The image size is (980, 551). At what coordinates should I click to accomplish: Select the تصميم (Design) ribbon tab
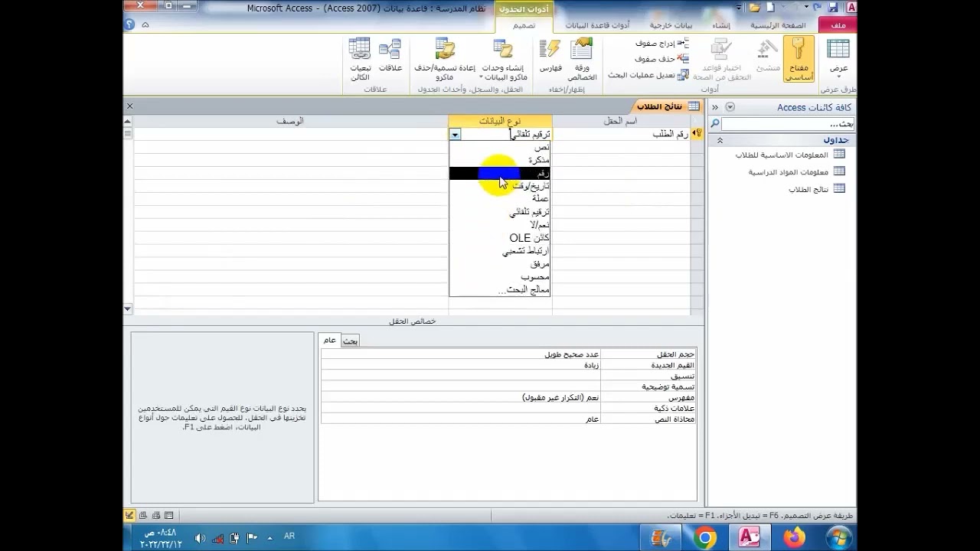[524, 25]
